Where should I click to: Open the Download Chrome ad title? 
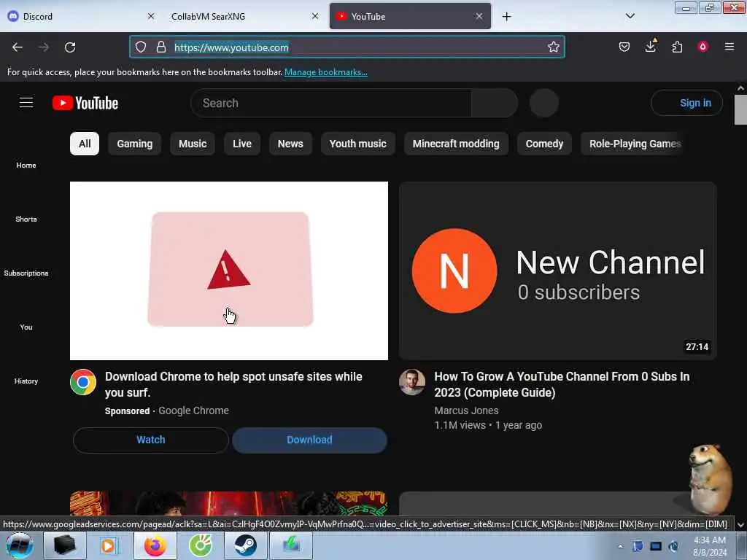pyautogui.click(x=233, y=384)
